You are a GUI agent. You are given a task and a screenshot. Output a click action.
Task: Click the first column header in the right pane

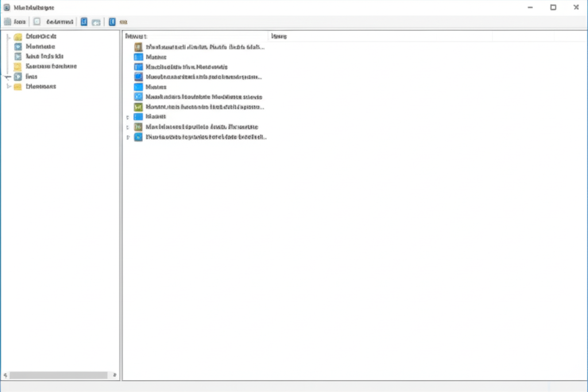coord(195,36)
